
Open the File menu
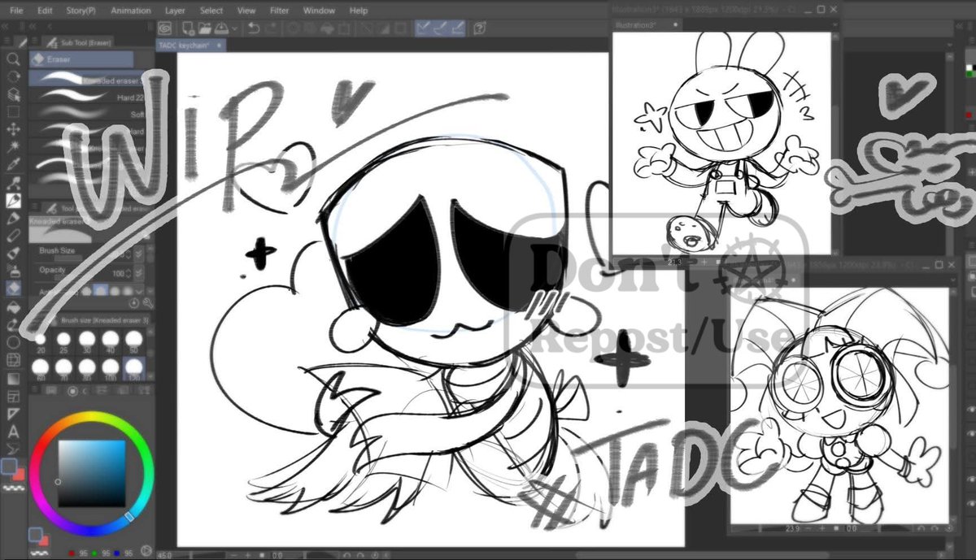(x=16, y=11)
